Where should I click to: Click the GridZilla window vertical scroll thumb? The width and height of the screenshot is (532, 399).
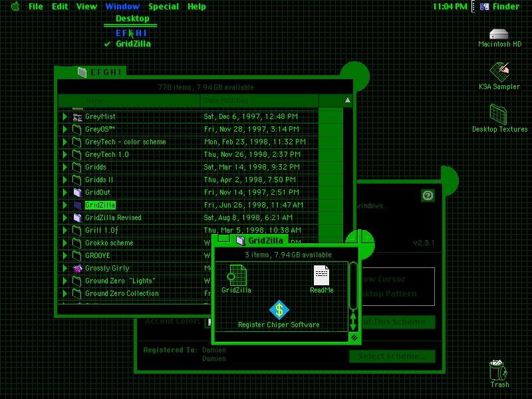pos(353,286)
